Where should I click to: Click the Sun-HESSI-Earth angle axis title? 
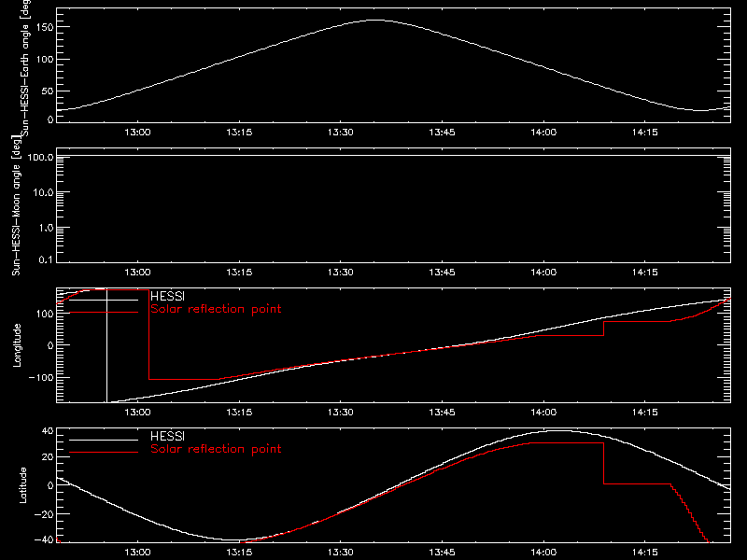click(x=25, y=68)
